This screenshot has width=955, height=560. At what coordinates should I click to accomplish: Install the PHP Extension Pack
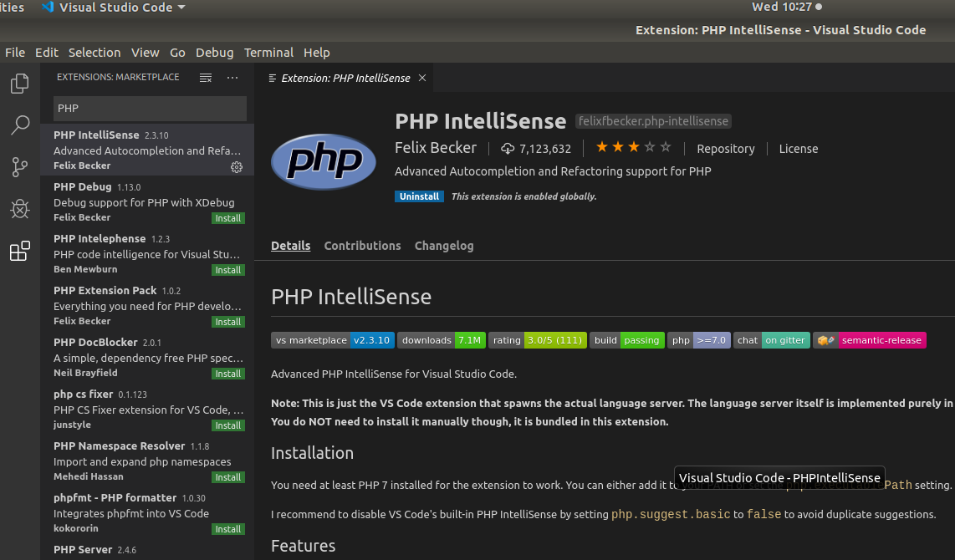227,322
